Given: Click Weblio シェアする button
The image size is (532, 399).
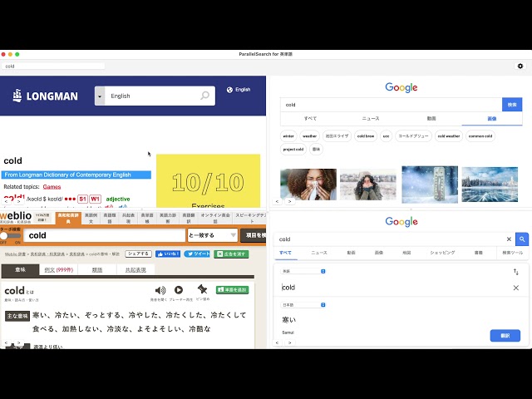Looking at the screenshot, I should [138, 254].
